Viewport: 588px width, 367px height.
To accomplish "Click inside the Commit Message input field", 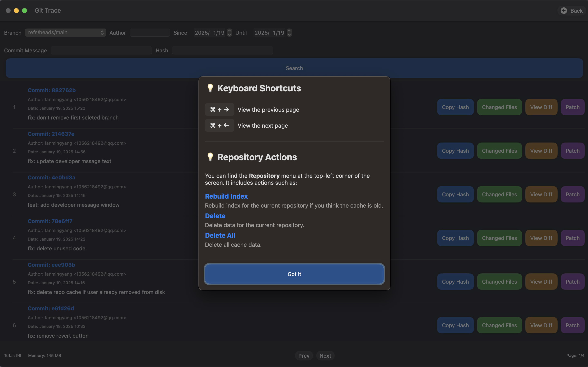I will 101,50.
